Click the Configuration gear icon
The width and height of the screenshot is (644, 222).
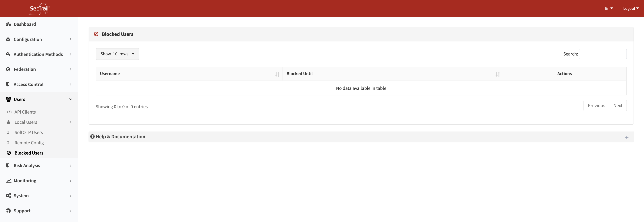click(8, 39)
